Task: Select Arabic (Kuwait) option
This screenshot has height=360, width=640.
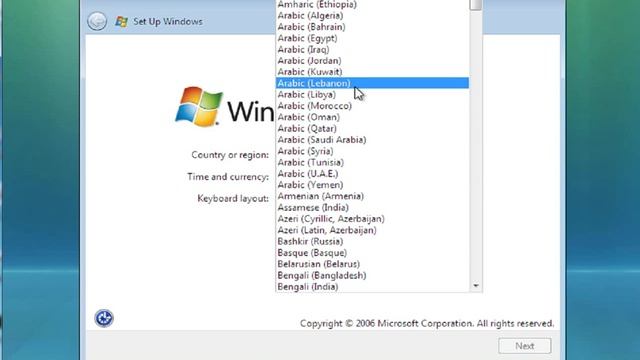Action: tap(372, 72)
